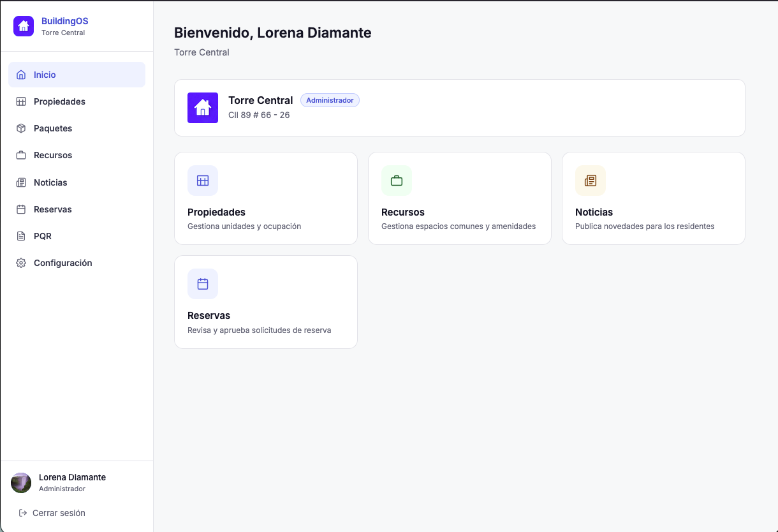Screen dimensions: 778x532
Task: Click the 'Bienvenido, Lorena Diamante' heading
Action: click(273, 33)
